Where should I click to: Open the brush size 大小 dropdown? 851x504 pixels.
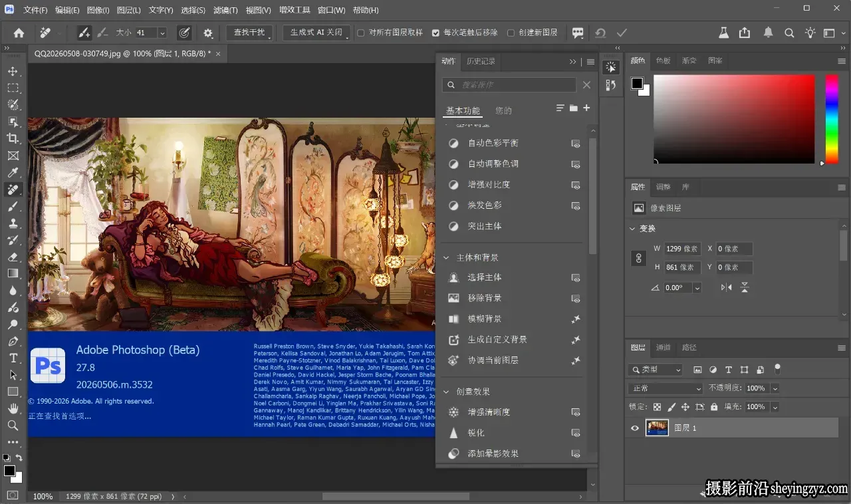pos(162,33)
